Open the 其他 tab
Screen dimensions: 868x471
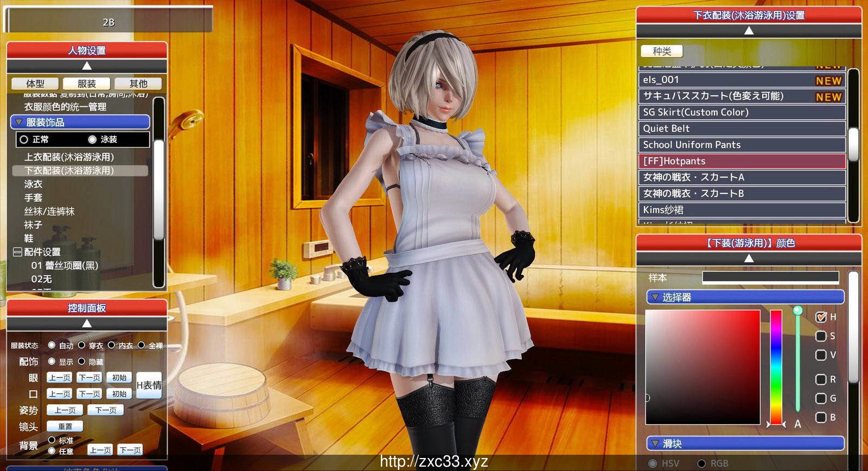click(138, 83)
